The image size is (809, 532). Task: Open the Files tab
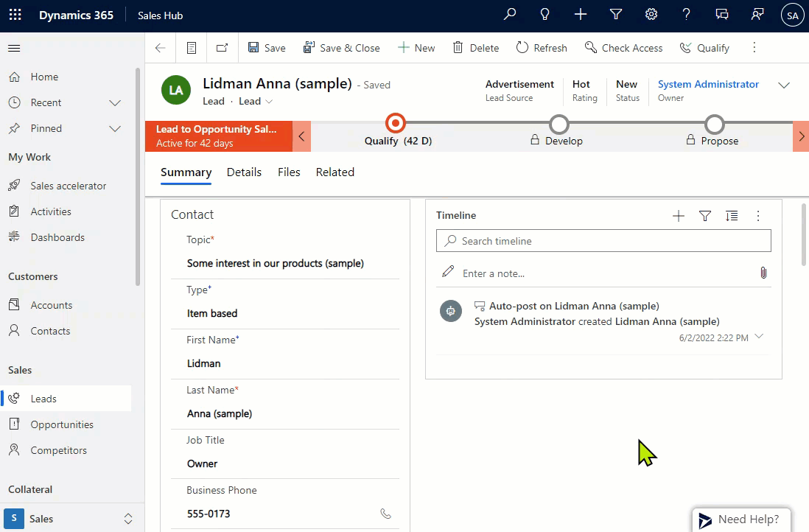(288, 172)
